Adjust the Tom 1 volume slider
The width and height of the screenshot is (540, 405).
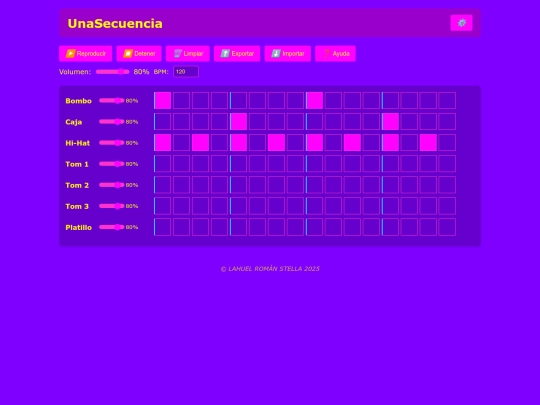coord(112,164)
